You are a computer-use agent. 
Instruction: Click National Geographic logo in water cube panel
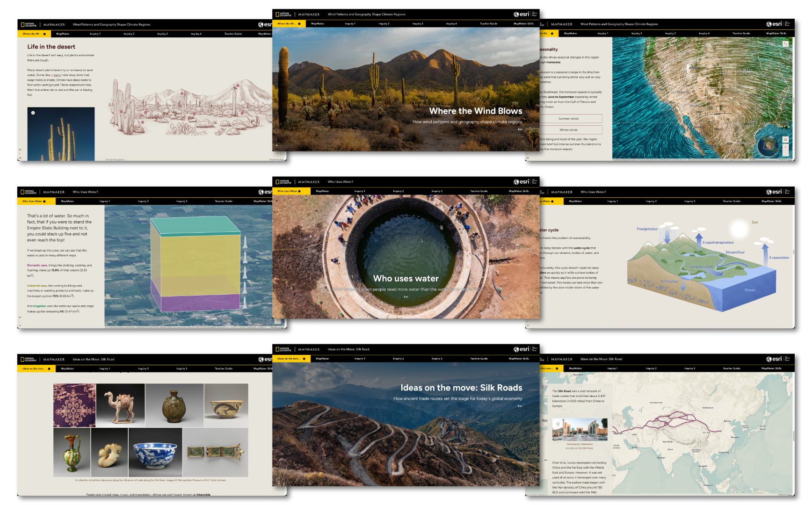(29, 192)
